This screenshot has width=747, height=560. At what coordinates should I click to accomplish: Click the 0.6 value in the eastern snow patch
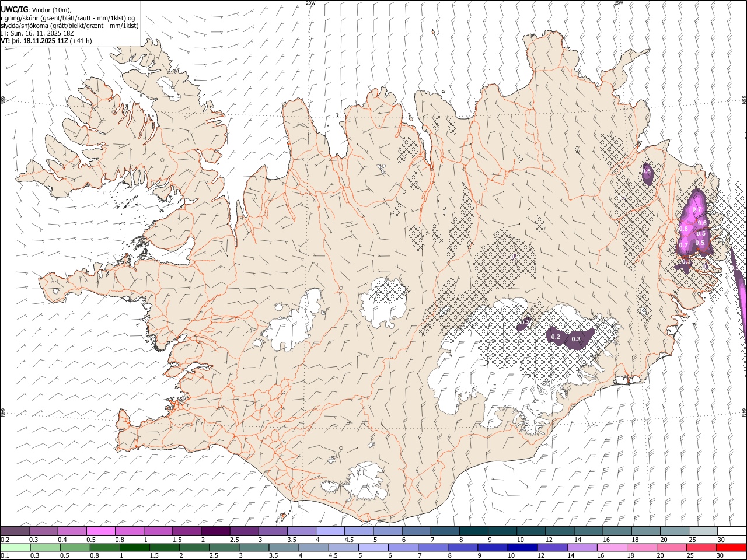702,223
